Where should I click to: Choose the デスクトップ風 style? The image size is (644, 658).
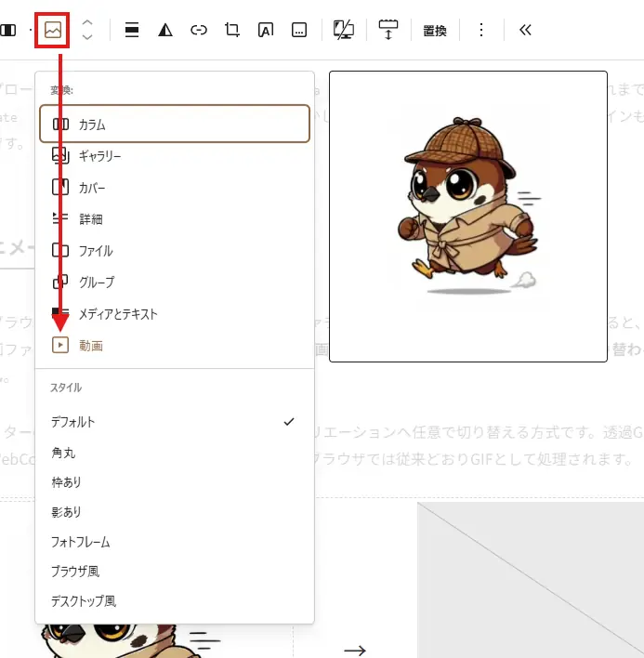pyautogui.click(x=175, y=601)
